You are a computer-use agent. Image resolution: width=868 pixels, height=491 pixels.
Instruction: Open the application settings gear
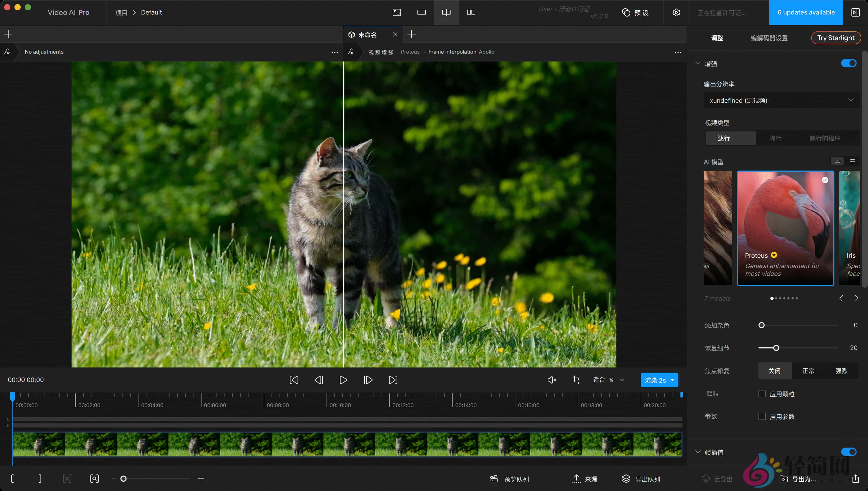676,12
